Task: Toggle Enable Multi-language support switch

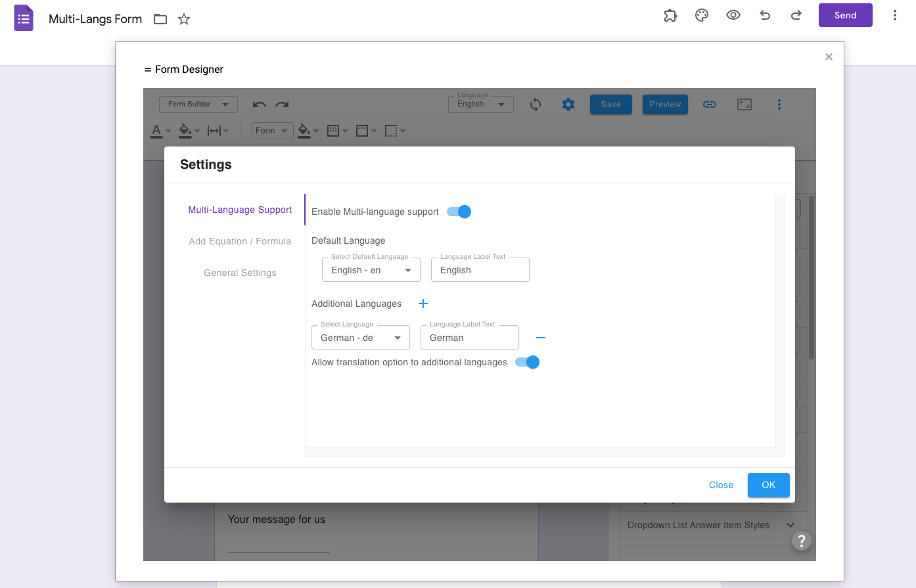Action: (x=459, y=212)
